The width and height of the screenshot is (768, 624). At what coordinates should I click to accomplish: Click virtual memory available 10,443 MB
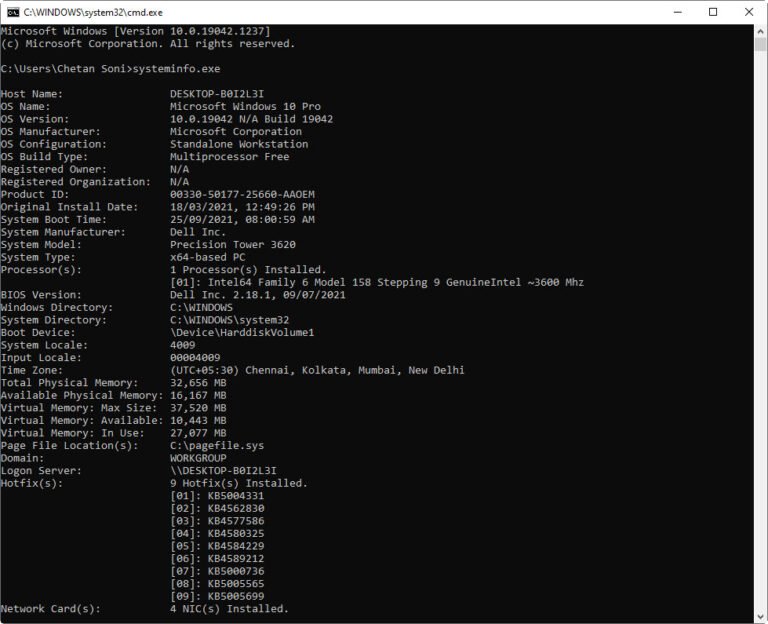coord(198,421)
